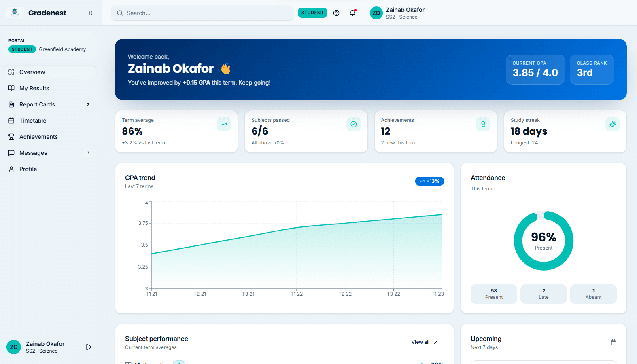Focus the Search input field
The width and height of the screenshot is (637, 364).
(202, 13)
